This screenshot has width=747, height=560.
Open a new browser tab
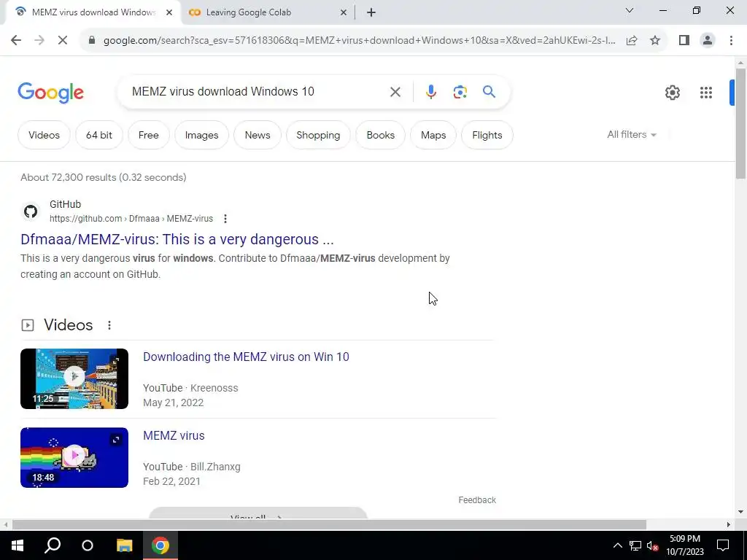371,12
